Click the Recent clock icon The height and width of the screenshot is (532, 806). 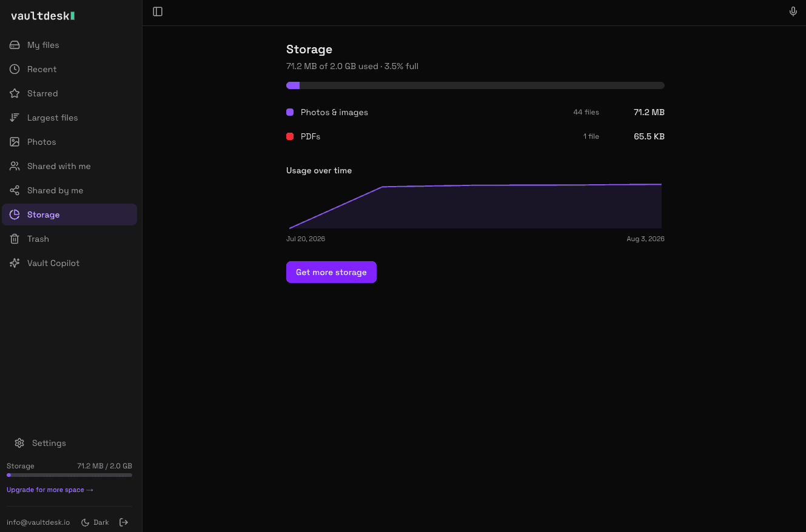[15, 69]
